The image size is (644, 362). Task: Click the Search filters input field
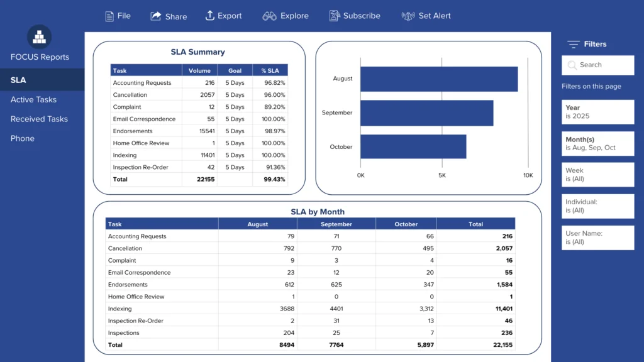tap(604, 65)
